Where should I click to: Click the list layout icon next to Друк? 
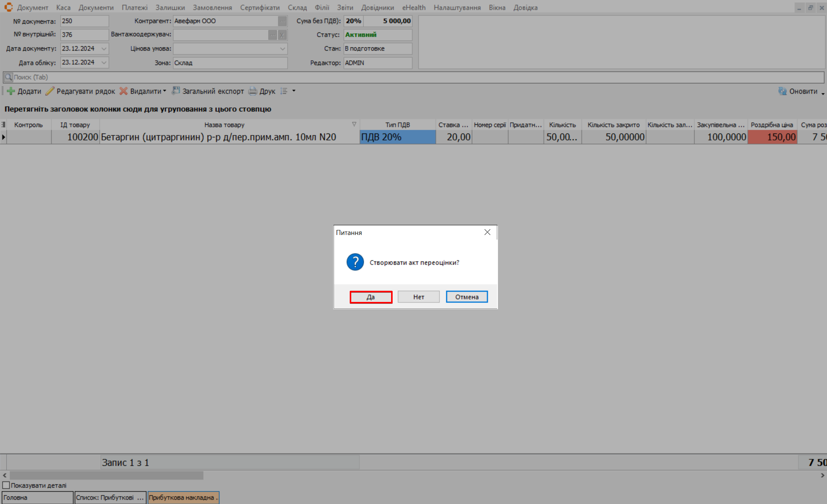[x=284, y=91]
